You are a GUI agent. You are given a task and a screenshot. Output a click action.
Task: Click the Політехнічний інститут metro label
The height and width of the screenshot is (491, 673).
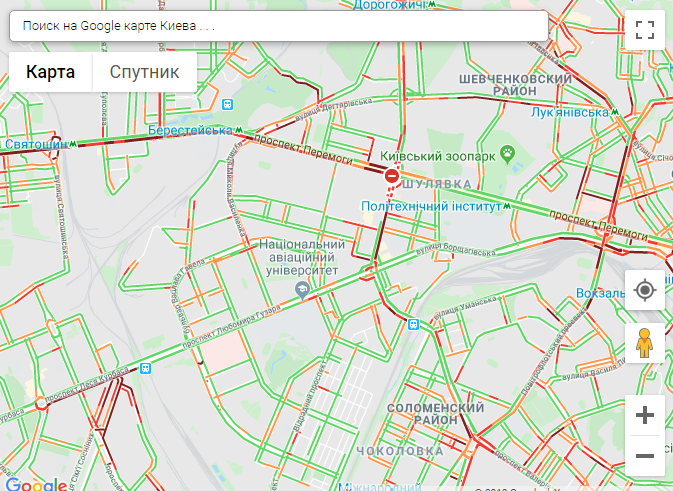431,206
